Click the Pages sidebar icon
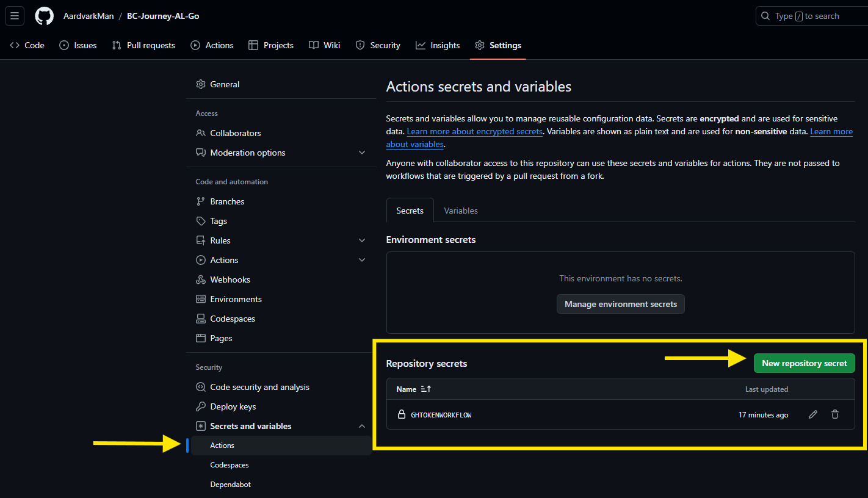Image resolution: width=868 pixels, height=498 pixels. (x=201, y=337)
